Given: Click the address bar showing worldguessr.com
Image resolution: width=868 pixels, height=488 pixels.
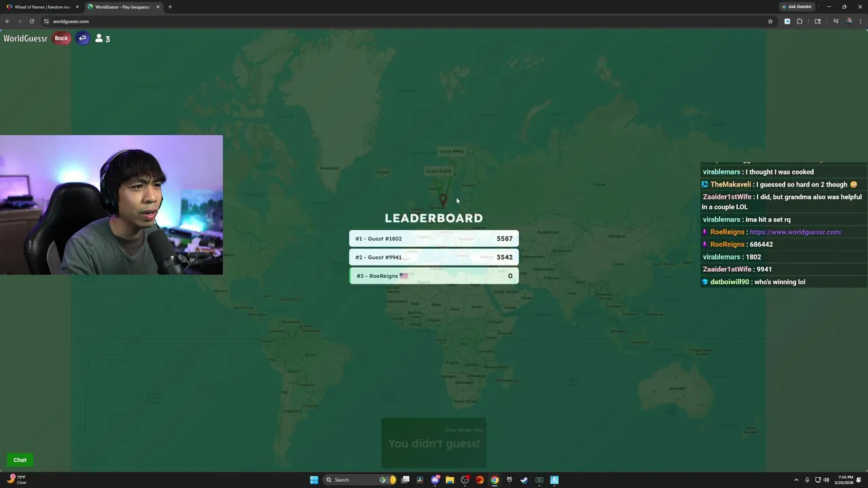Looking at the screenshot, I should 407,21.
